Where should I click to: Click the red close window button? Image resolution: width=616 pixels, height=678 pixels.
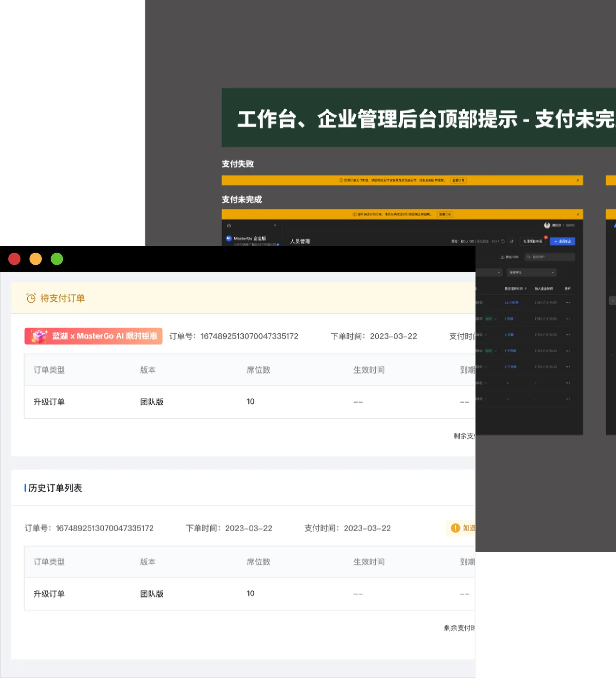[x=14, y=259]
